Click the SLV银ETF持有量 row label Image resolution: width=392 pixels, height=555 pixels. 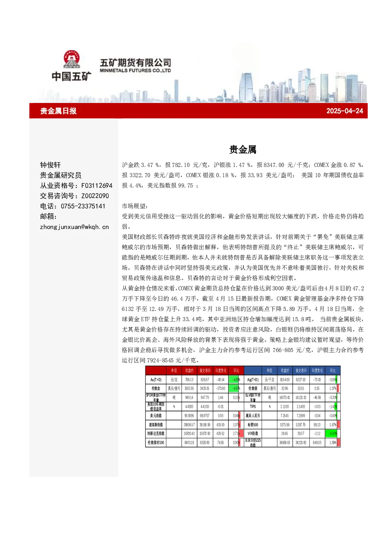click(253, 398)
